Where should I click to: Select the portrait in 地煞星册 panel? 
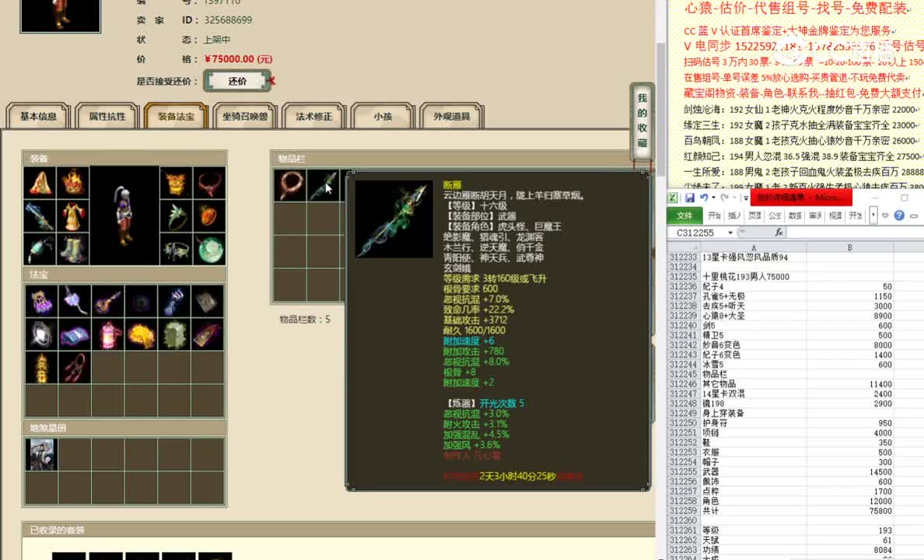(x=40, y=453)
